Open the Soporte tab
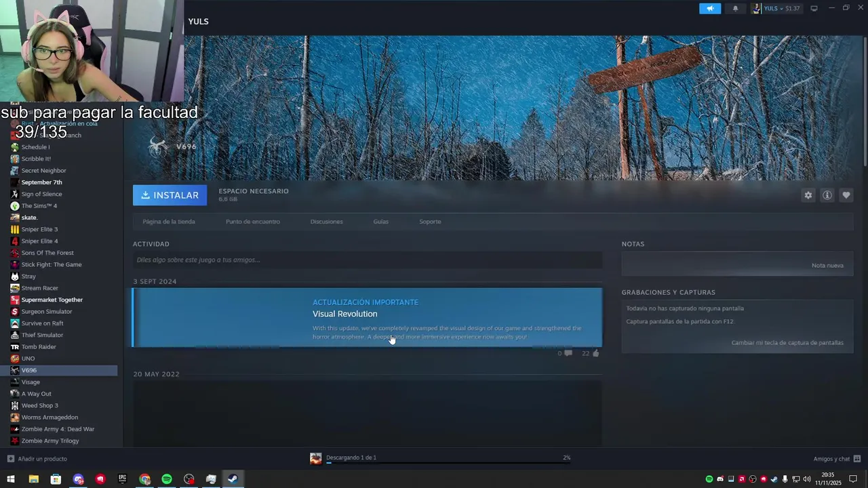The height and width of the screenshot is (488, 868). click(430, 222)
